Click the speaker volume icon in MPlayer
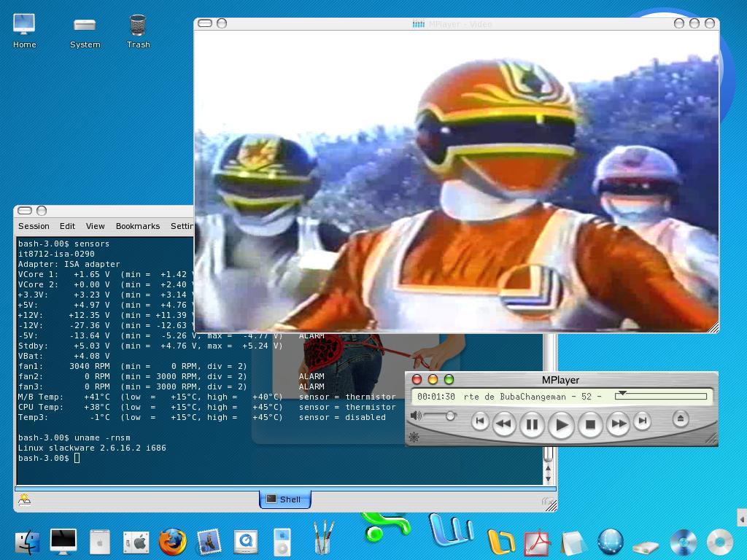Viewport: 747px width, 560px height. click(x=416, y=416)
